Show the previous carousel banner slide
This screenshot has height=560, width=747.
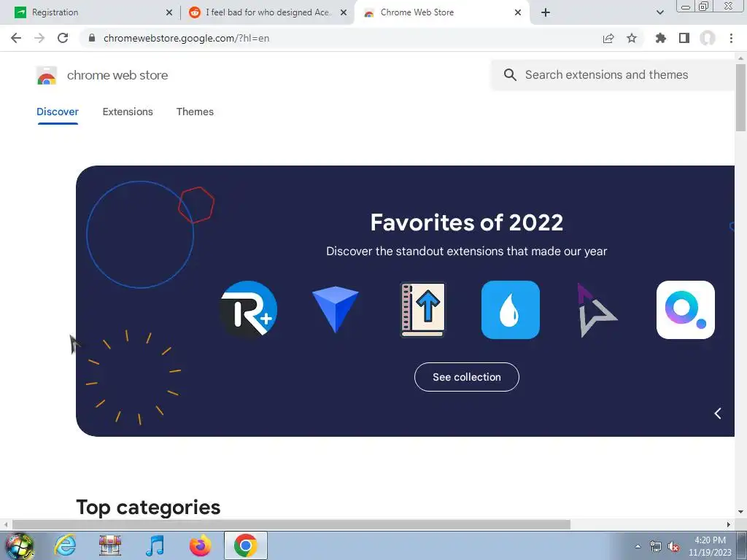pos(718,413)
